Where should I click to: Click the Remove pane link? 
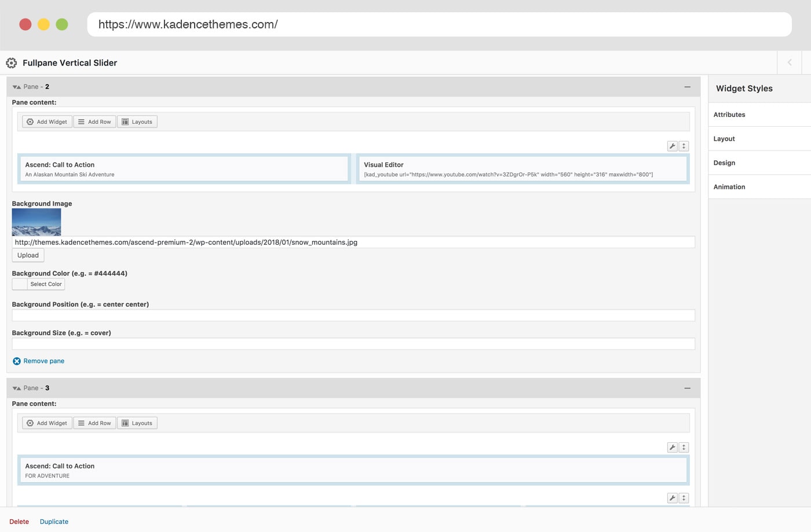point(44,361)
